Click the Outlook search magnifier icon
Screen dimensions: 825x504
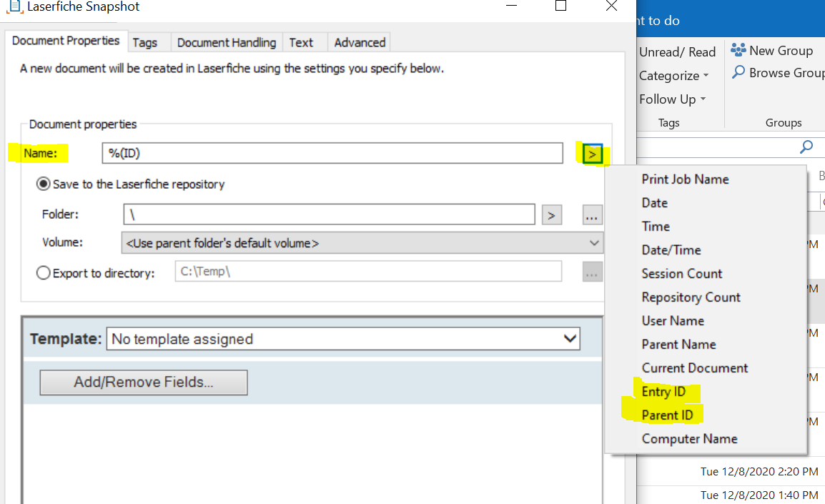click(806, 147)
